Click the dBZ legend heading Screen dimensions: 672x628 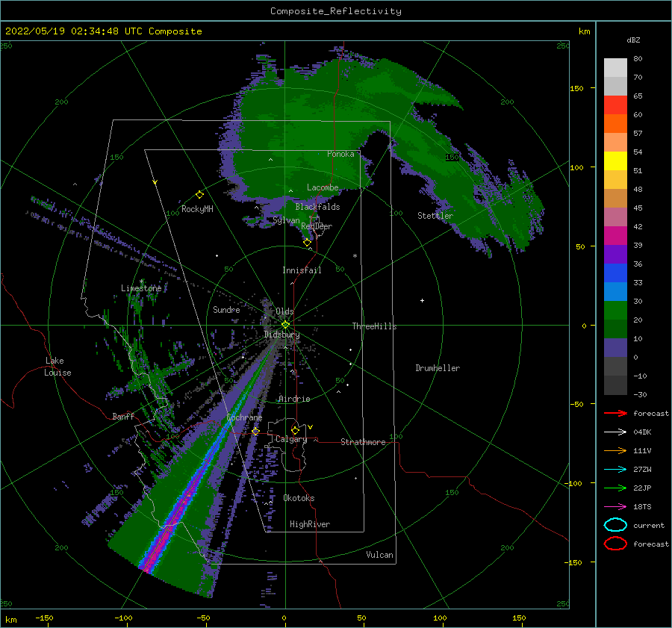(x=633, y=40)
